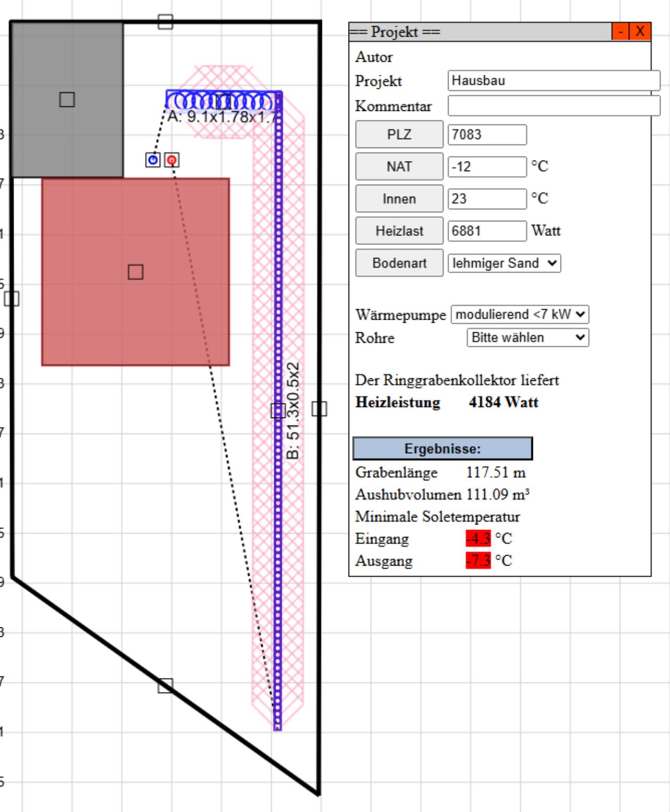
Task: Click the Projekt name field containing Hausbau
Action: 554,81
